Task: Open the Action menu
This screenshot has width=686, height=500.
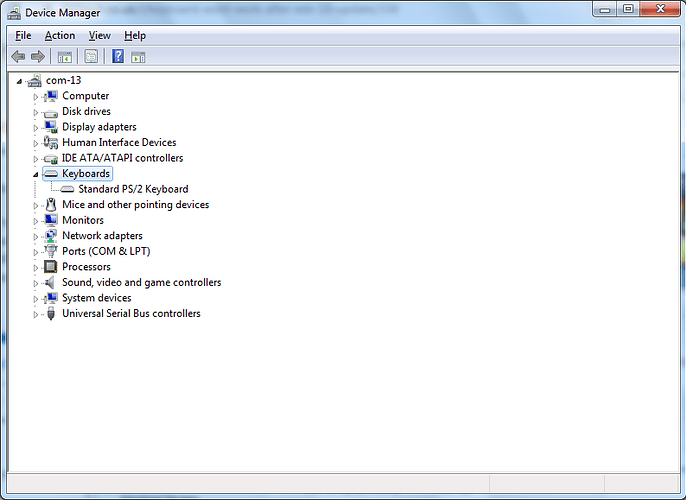Action: [x=60, y=35]
